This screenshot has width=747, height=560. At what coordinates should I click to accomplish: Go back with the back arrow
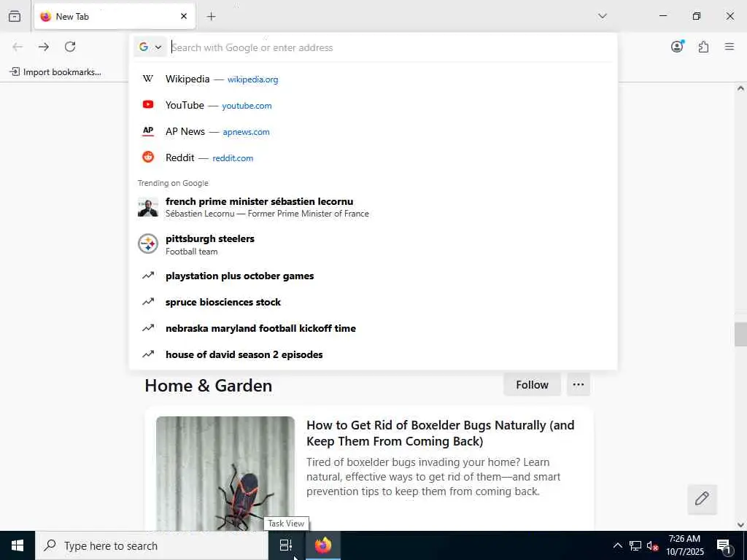pyautogui.click(x=18, y=47)
